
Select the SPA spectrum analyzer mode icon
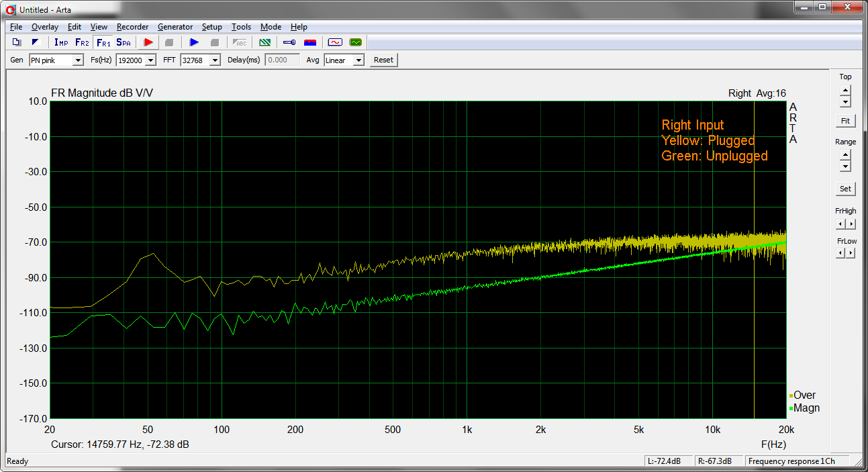tap(124, 42)
